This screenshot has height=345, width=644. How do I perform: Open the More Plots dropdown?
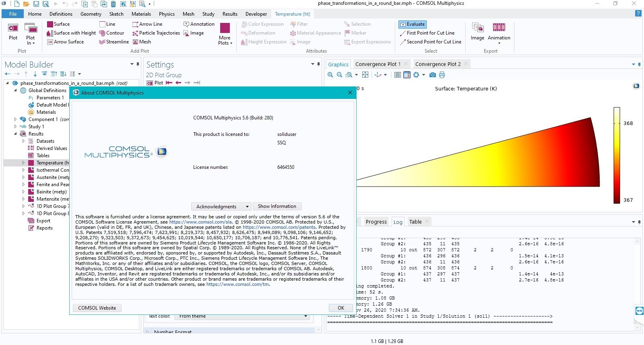click(x=225, y=34)
